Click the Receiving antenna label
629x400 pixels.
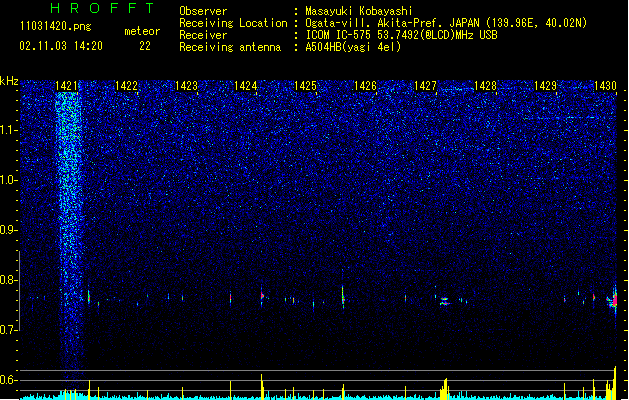230,47
